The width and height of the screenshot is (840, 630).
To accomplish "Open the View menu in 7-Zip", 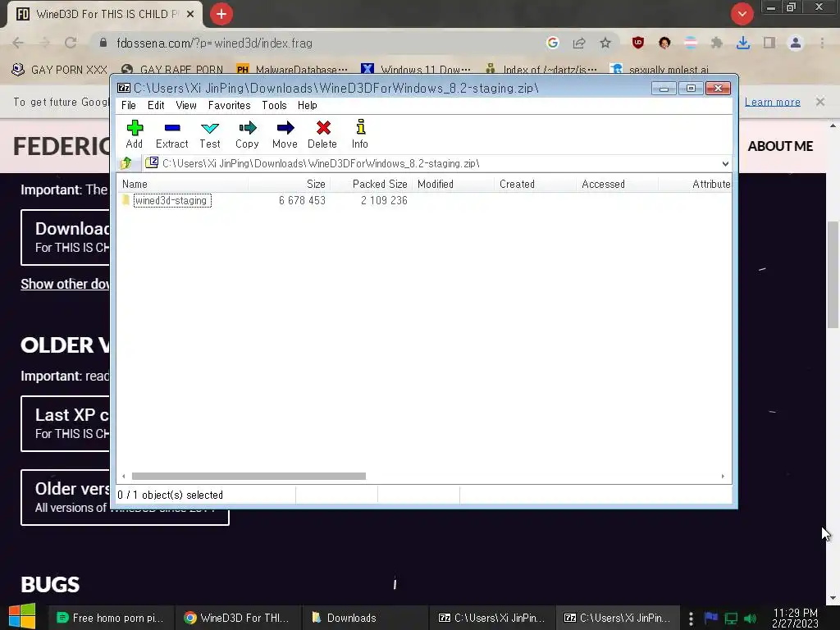I will (x=186, y=106).
